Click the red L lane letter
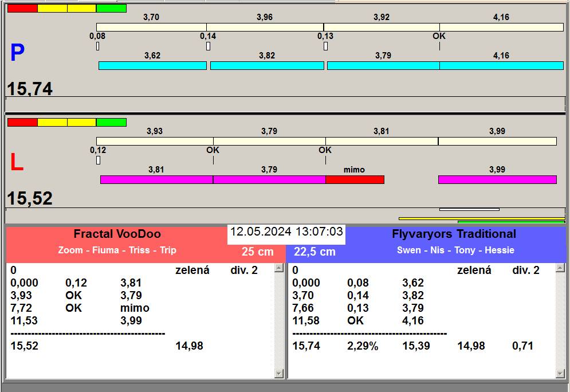This screenshot has width=570, height=392. [x=17, y=163]
